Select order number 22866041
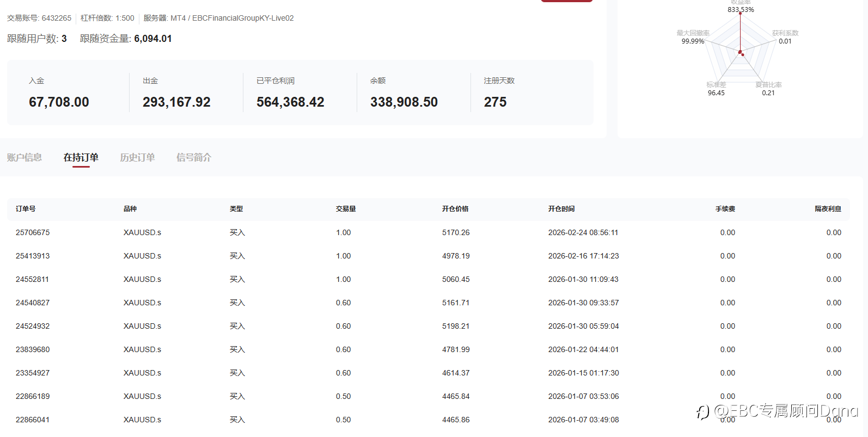The image size is (868, 437). tap(33, 420)
